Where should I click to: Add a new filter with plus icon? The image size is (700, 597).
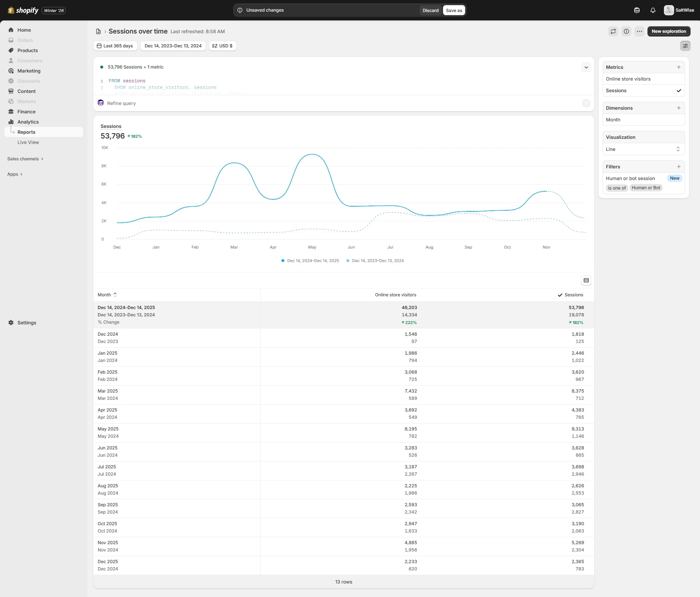679,167
